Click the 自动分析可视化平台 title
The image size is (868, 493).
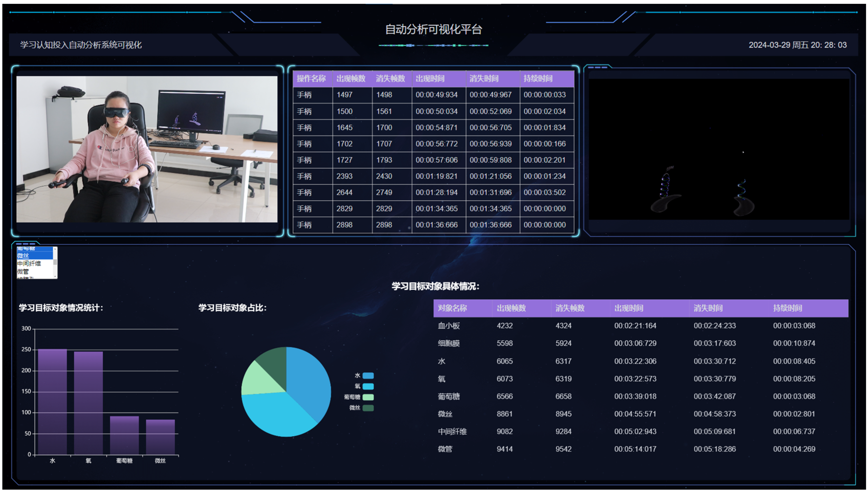point(434,30)
